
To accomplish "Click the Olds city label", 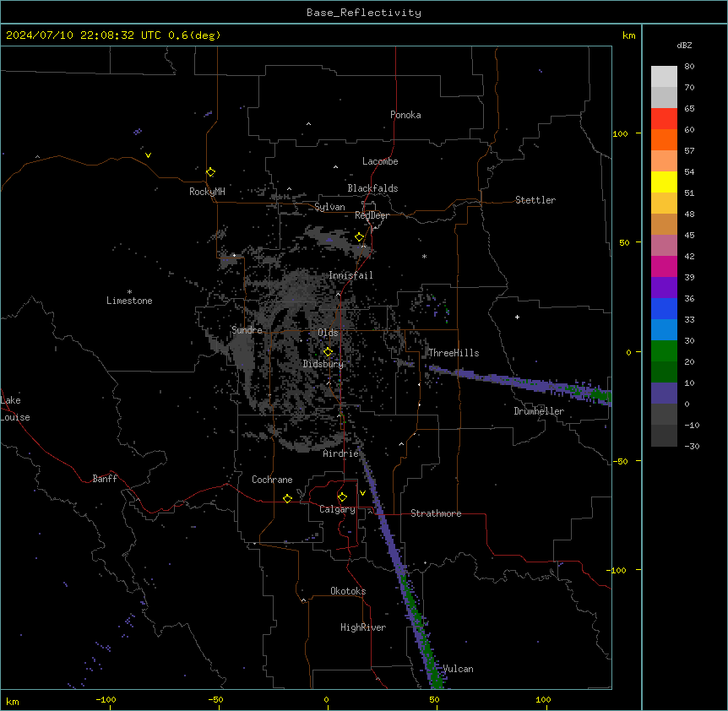I will pos(328,333).
